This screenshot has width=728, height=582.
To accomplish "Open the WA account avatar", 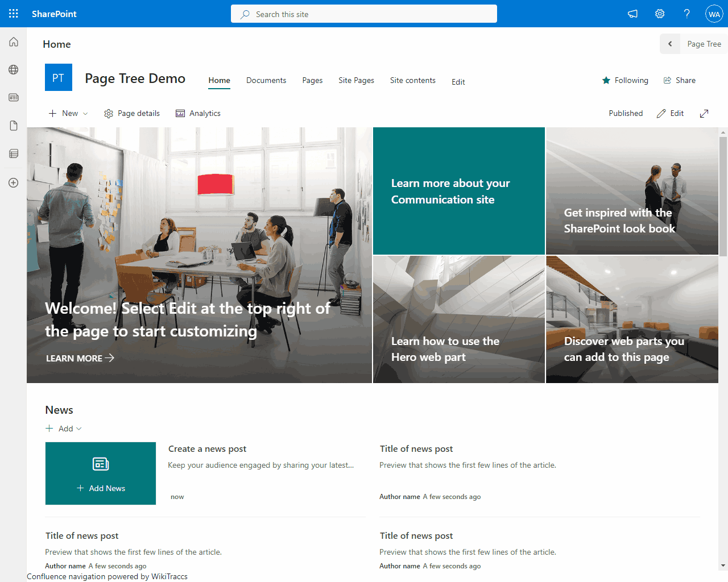I will [714, 14].
